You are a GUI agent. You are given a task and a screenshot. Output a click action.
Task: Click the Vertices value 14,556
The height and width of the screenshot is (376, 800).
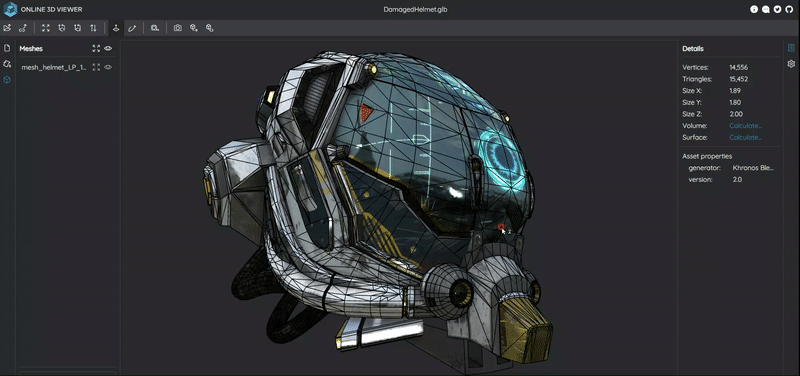pyautogui.click(x=738, y=67)
